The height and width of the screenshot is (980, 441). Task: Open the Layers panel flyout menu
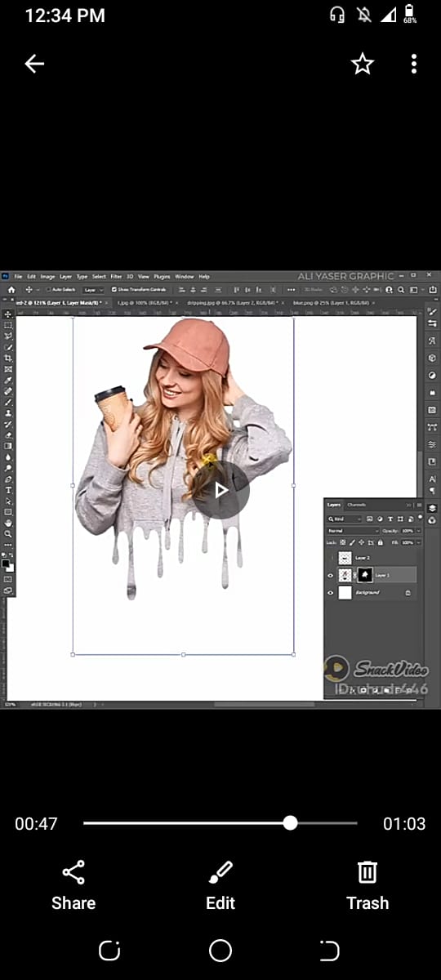419,505
